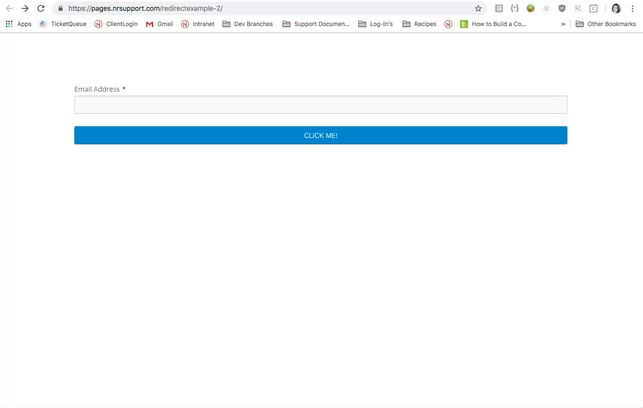Image resolution: width=643 pixels, height=408 pixels.
Task: Expand the Log-In's bookmark folder
Action: (x=375, y=24)
